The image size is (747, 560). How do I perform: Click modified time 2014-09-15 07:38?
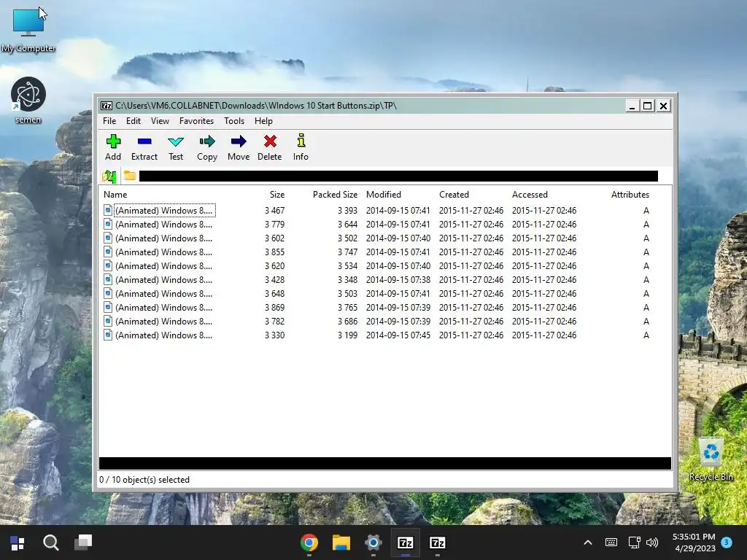[398, 279]
